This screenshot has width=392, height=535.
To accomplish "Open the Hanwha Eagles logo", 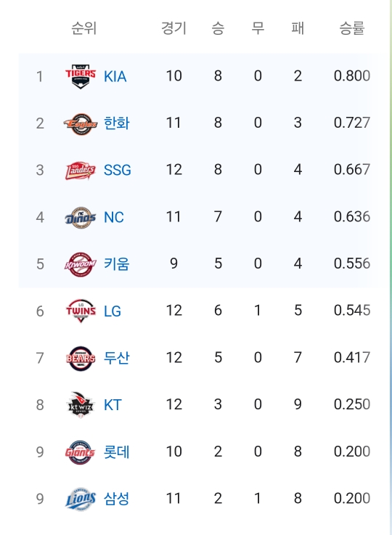I will coord(81,123).
